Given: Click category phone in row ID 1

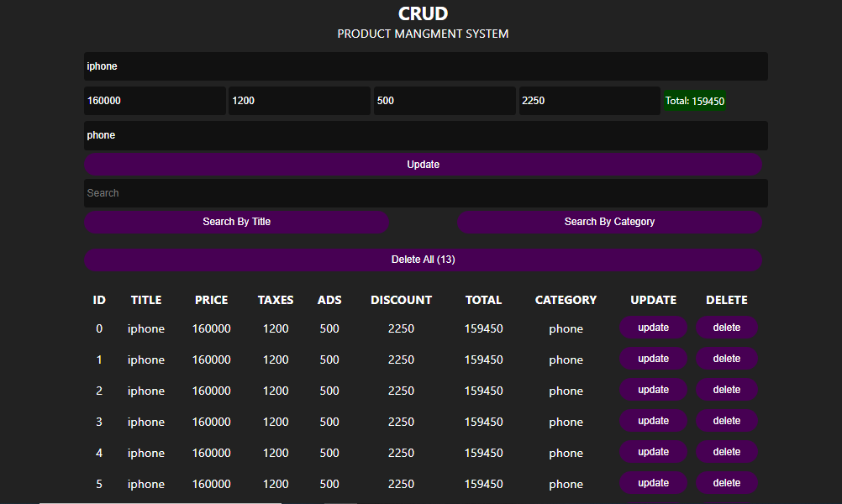Looking at the screenshot, I should pos(566,360).
